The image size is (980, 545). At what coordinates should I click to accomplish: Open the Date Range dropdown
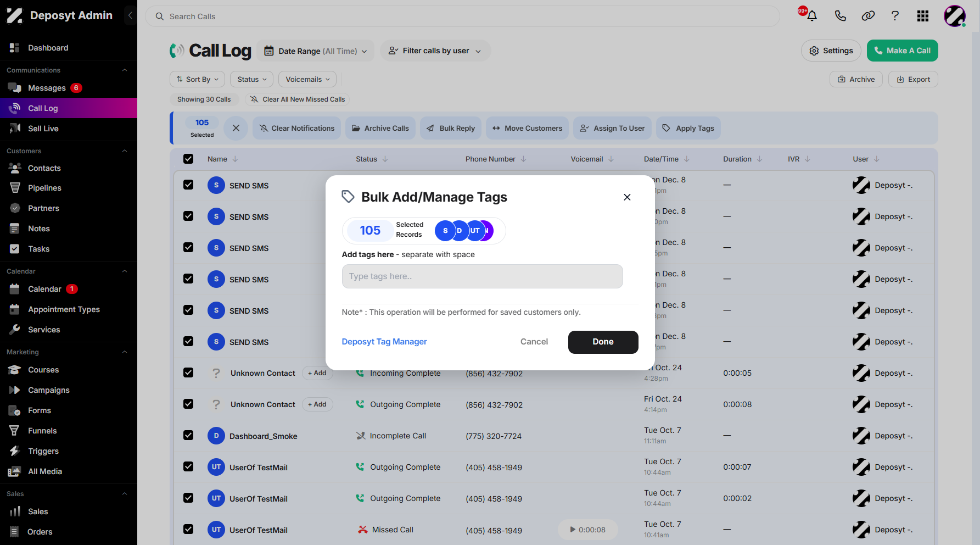point(316,51)
